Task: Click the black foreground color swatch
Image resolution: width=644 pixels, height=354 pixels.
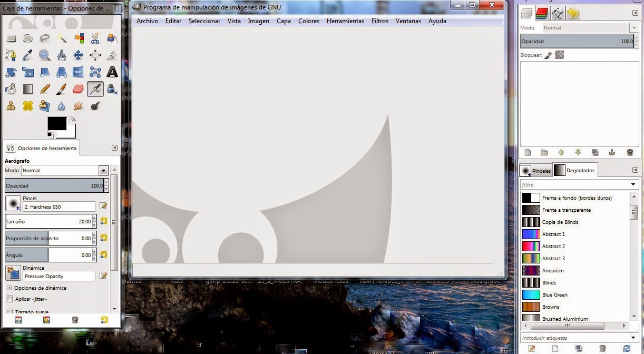Action: [57, 123]
